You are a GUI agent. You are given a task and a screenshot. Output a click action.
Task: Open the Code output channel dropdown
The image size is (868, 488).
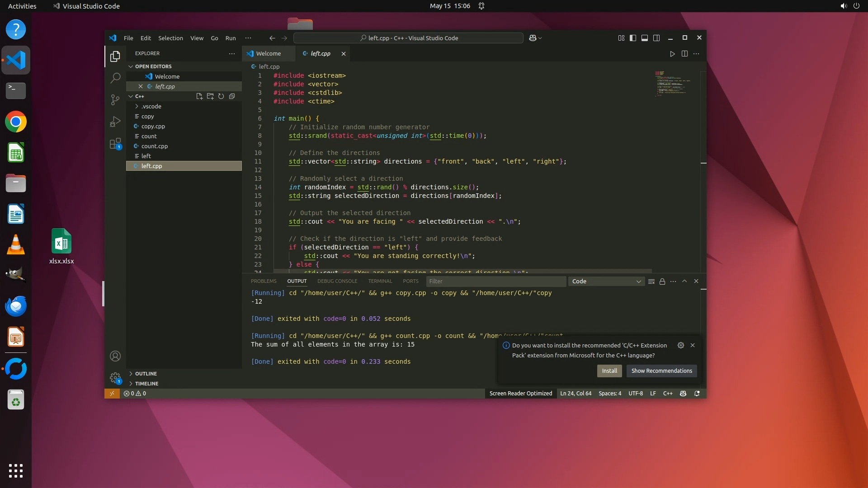click(606, 282)
